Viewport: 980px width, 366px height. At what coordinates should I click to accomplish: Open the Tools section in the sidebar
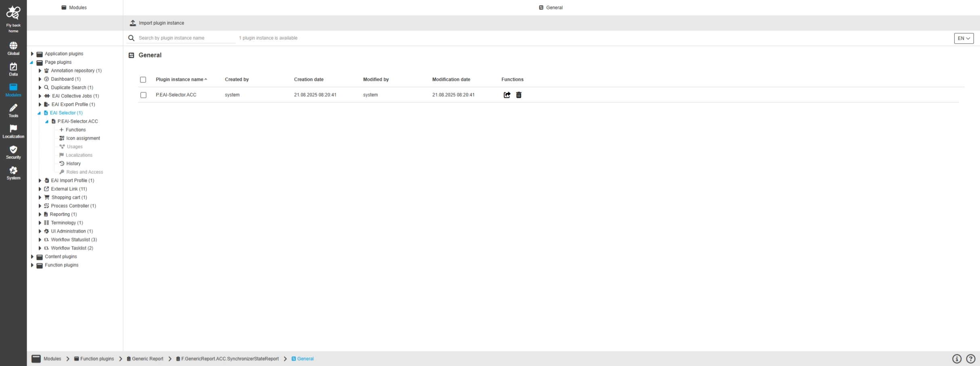pyautogui.click(x=13, y=111)
